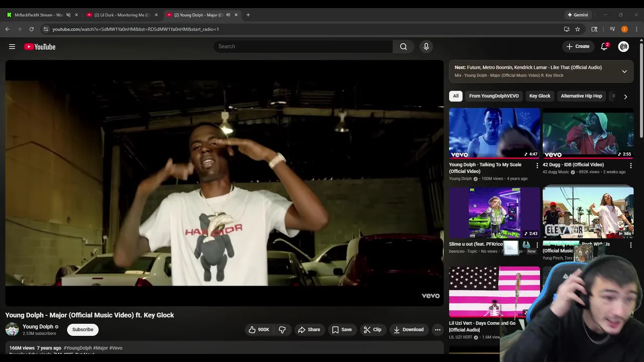The height and width of the screenshot is (362, 644).
Task: Open more actions ellipsis under video
Action: point(437,329)
